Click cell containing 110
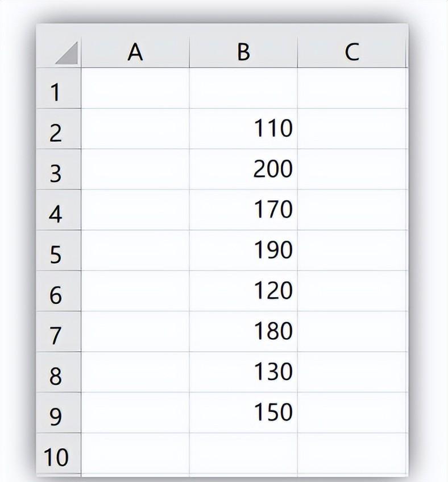Image resolution: width=448 pixels, height=482 pixels. click(x=243, y=129)
